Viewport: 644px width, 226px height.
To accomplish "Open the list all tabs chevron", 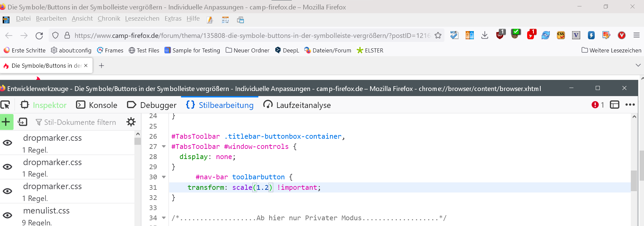I will click(x=638, y=65).
